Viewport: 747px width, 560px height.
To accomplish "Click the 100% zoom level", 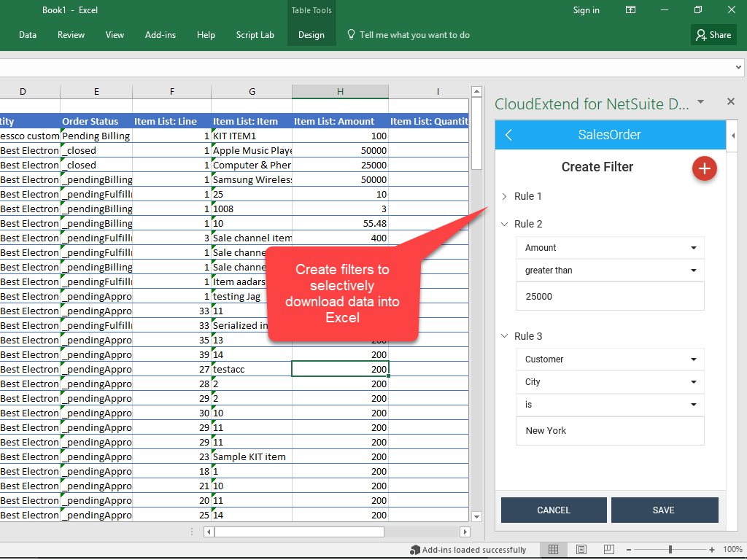I will pos(732,550).
